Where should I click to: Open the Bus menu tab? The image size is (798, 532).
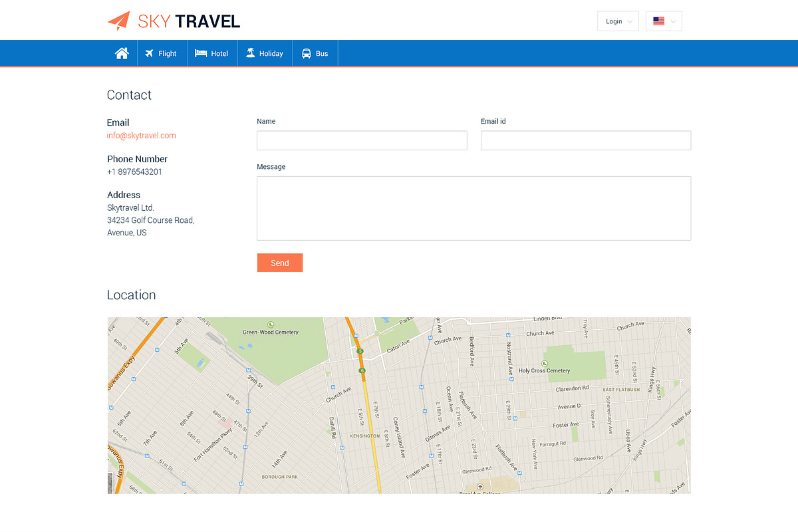pos(315,53)
